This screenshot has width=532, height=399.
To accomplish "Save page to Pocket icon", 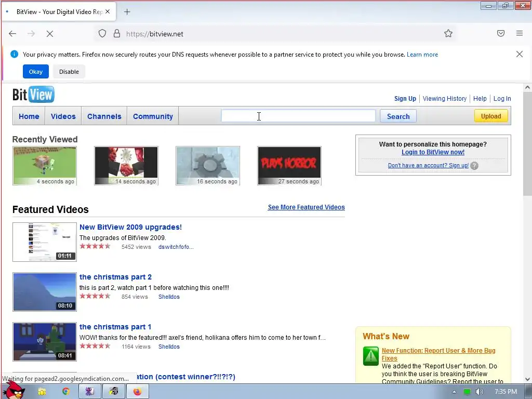I will [501, 33].
